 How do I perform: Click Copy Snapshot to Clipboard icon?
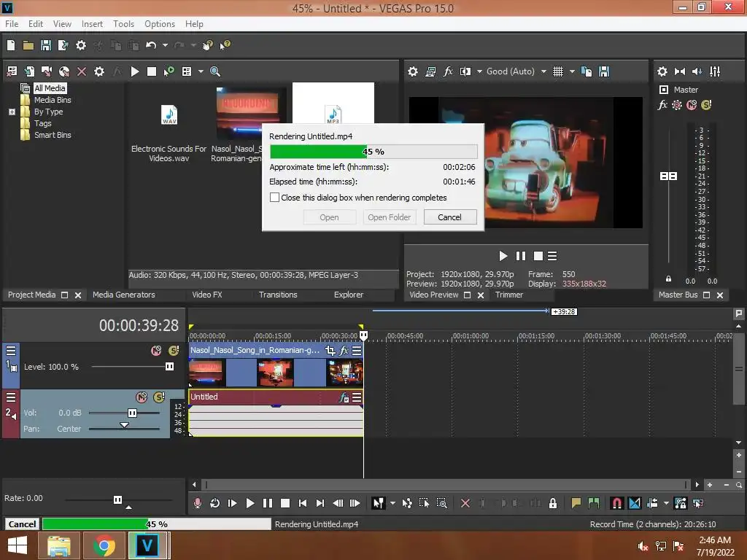click(x=587, y=71)
